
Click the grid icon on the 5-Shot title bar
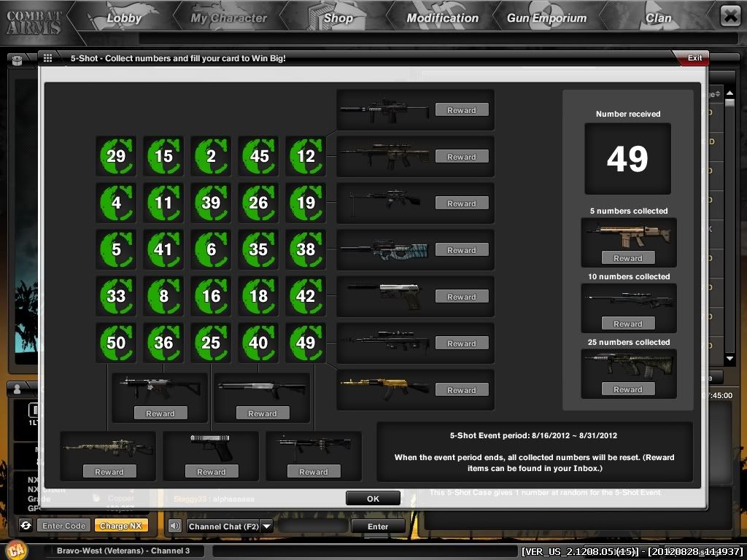[48, 58]
